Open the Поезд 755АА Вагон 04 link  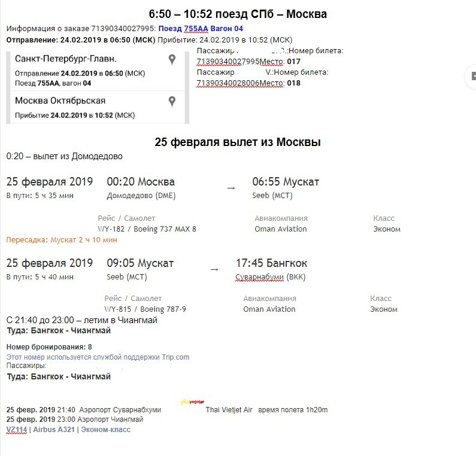(x=201, y=29)
